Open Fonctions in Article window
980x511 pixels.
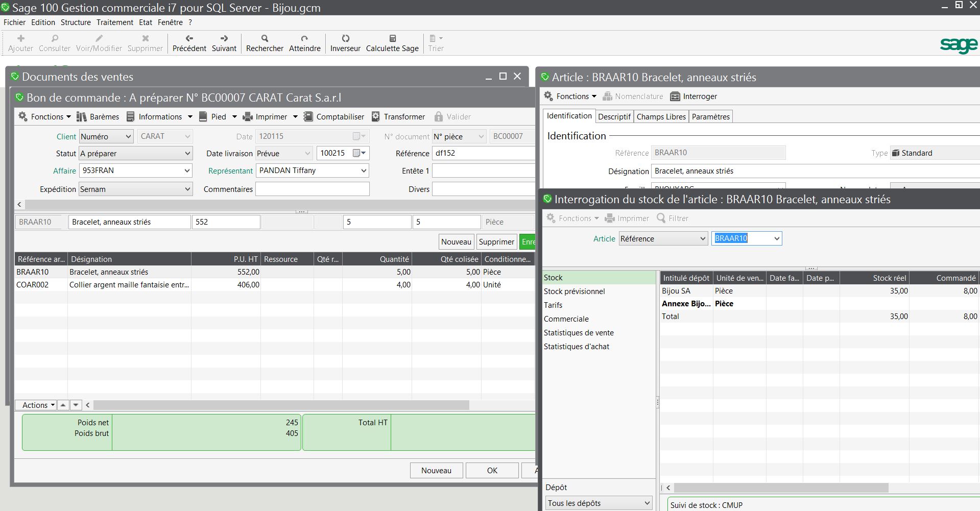[570, 96]
